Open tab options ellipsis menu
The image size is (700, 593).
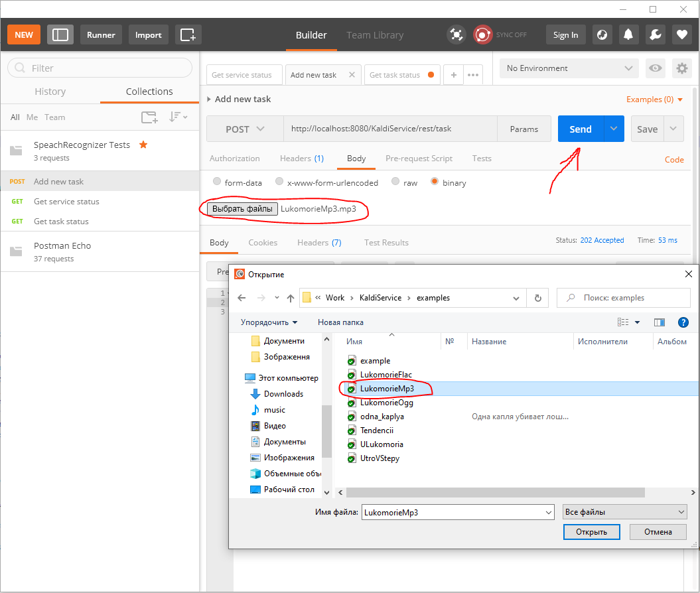[x=473, y=75]
